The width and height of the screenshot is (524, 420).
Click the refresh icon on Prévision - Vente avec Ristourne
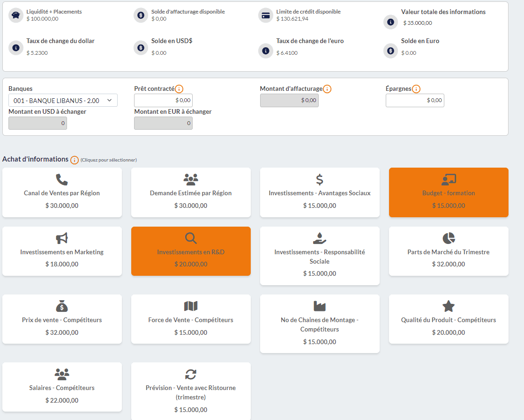click(x=191, y=374)
